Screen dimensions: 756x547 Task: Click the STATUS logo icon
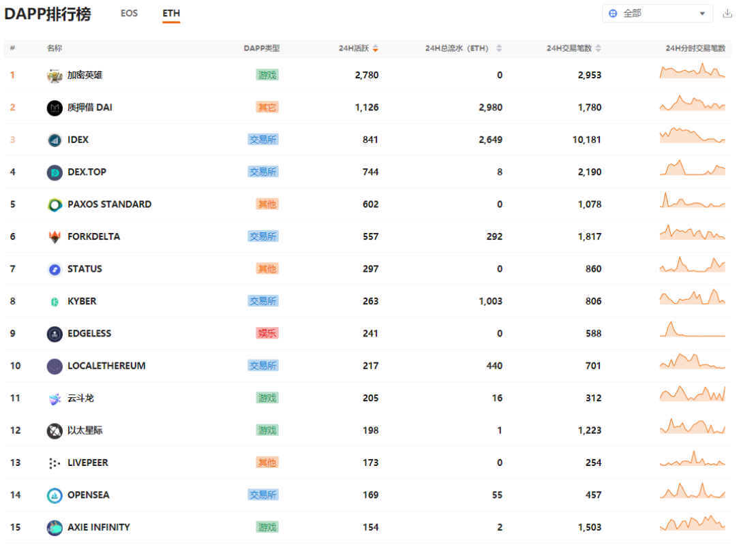(55, 269)
